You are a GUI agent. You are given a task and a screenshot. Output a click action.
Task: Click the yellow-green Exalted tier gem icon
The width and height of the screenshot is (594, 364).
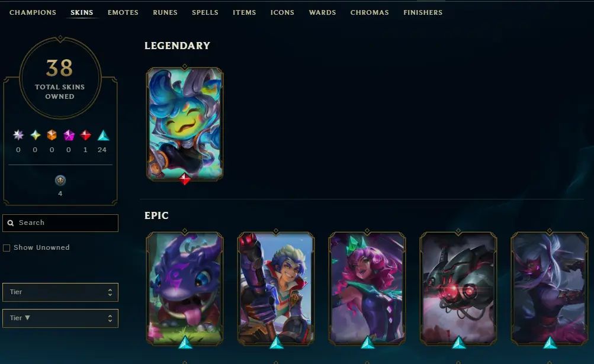pyautogui.click(x=35, y=135)
